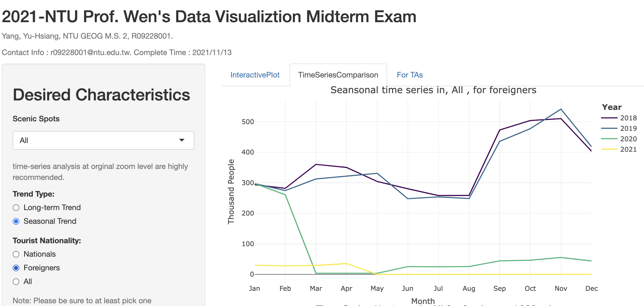Click the 2021 line point at Apr
The width and height of the screenshot is (644, 306).
(x=346, y=264)
